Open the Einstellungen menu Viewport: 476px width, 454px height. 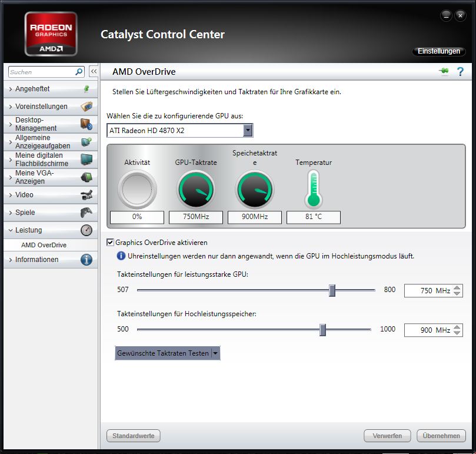(439, 51)
